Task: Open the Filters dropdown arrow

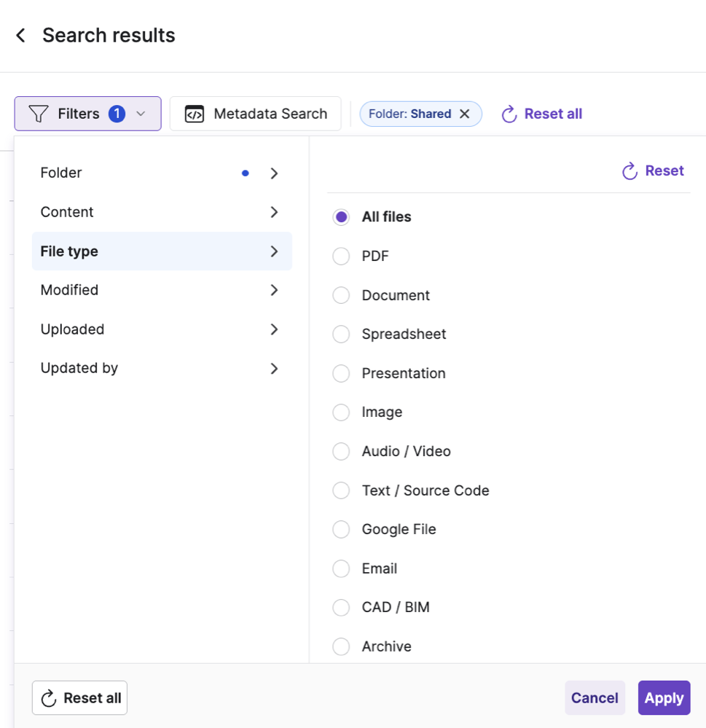Action: 141,114
